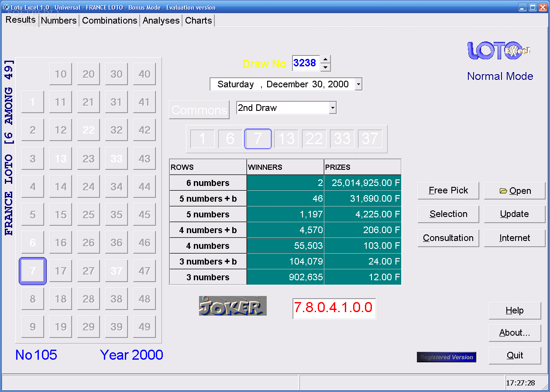Click the '6 numbers' row header
This screenshot has width=550, height=392.
click(208, 183)
